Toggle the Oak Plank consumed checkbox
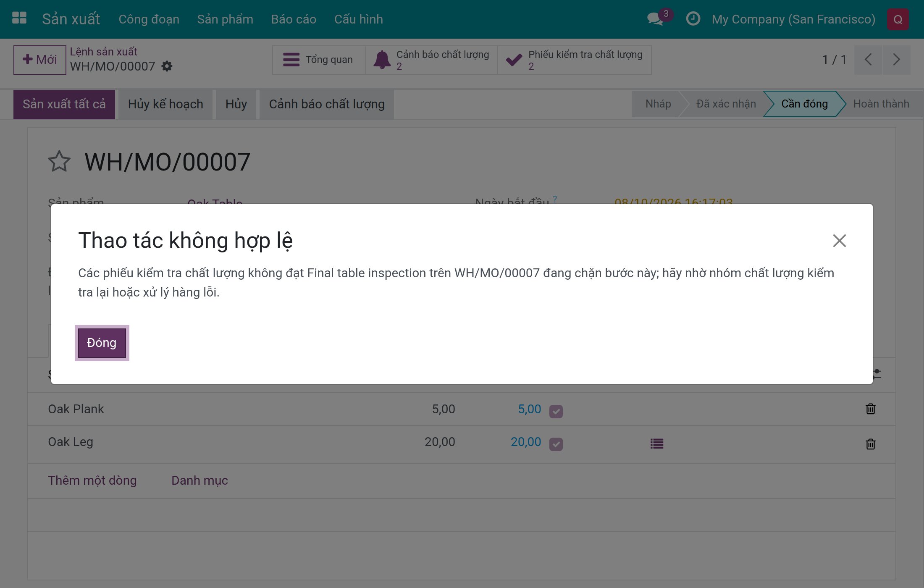Screen dimensions: 924x588 click(556, 411)
